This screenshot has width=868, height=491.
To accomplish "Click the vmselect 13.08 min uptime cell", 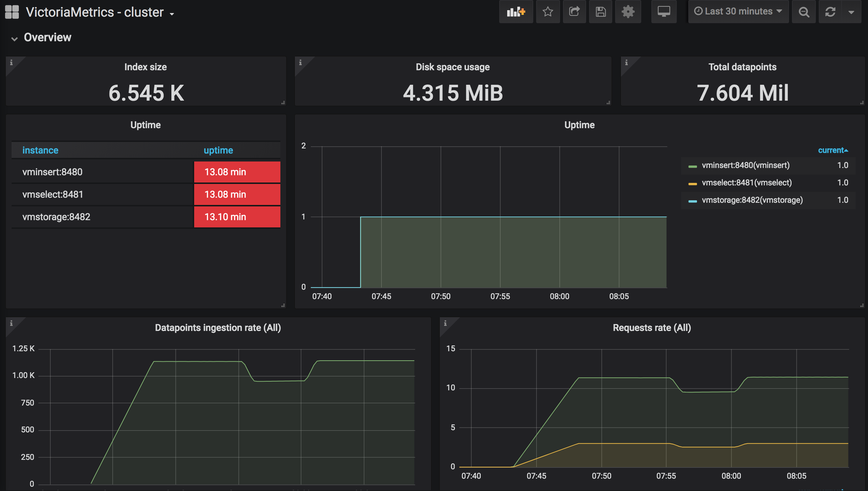I will click(x=237, y=194).
